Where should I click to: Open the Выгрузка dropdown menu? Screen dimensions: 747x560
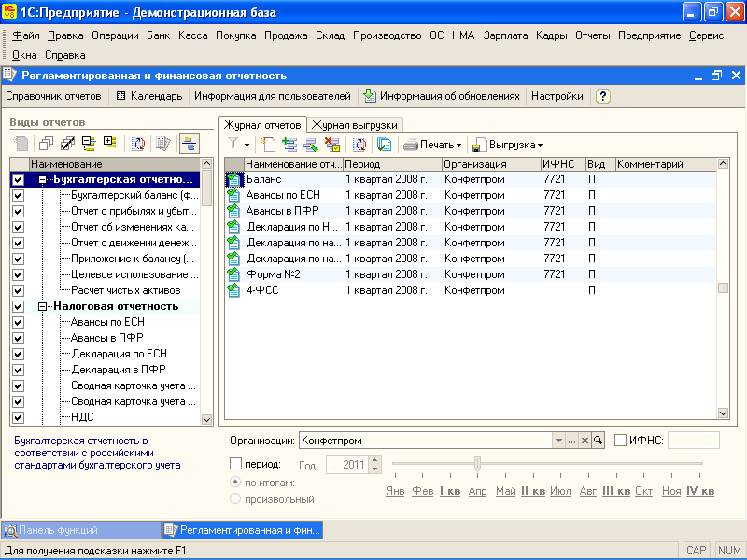click(508, 145)
